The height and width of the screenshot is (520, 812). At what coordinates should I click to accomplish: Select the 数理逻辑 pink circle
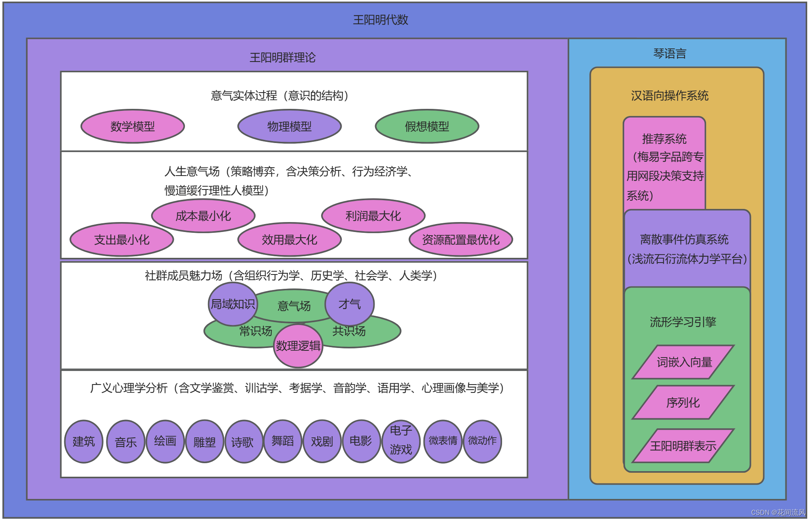click(x=298, y=346)
